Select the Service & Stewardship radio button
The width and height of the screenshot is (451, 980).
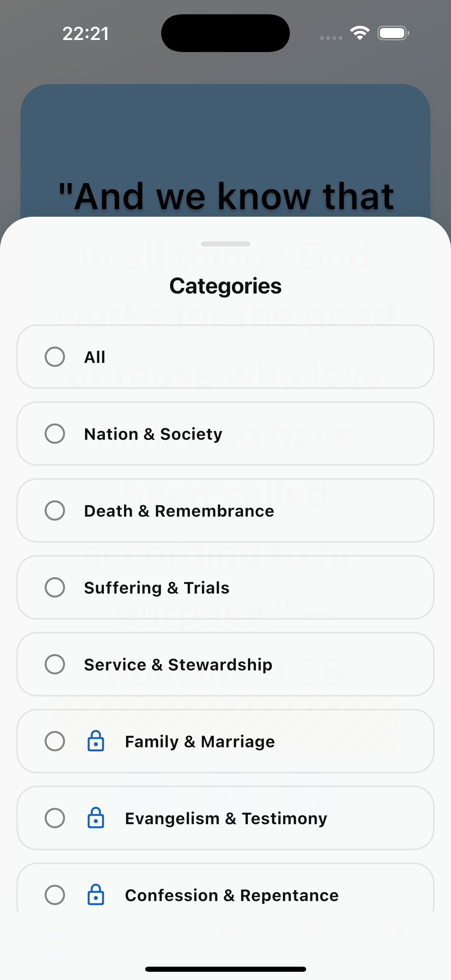(x=55, y=664)
